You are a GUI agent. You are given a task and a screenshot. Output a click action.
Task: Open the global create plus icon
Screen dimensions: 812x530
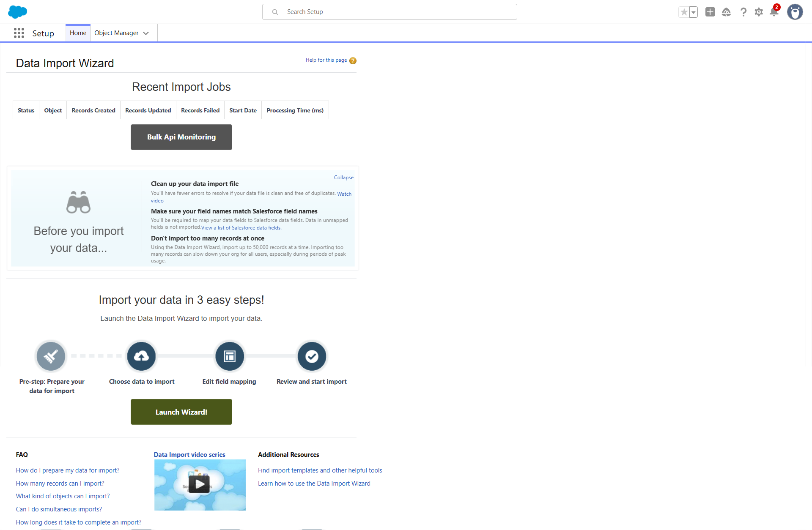click(x=710, y=12)
